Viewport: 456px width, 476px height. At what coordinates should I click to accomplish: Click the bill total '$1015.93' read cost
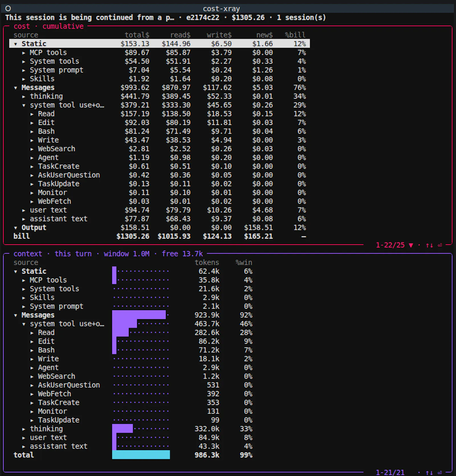pyautogui.click(x=174, y=236)
